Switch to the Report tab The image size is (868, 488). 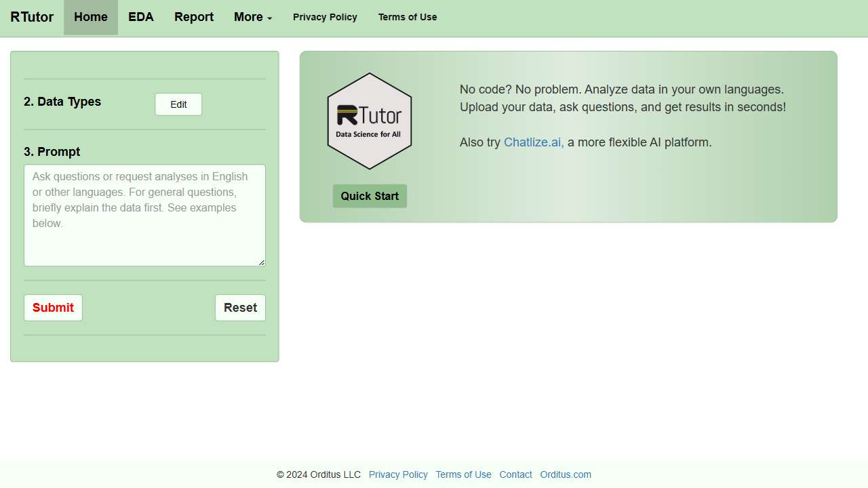193,17
